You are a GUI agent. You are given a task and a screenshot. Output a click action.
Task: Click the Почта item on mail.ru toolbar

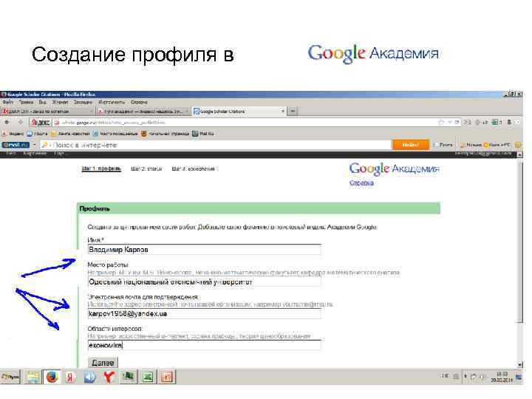click(444, 145)
